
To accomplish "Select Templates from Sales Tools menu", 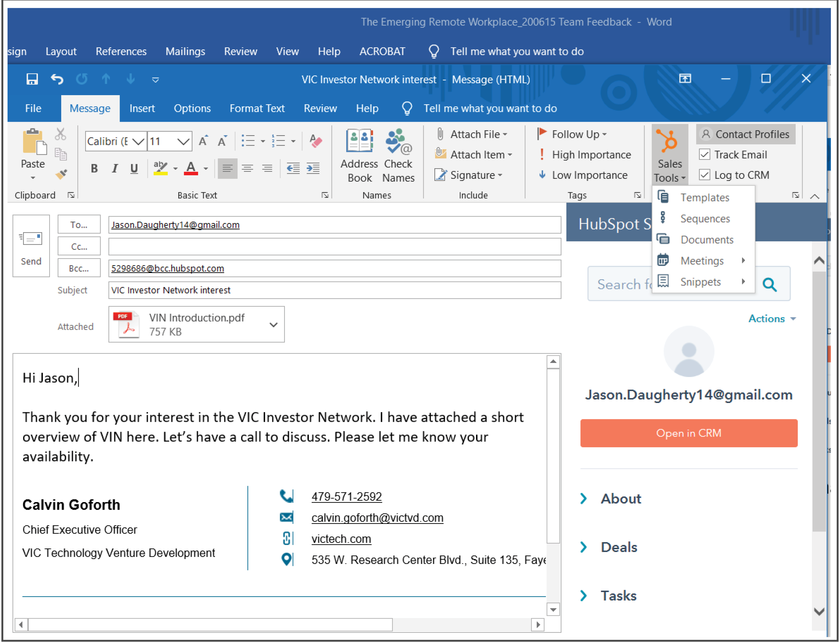I will [704, 198].
